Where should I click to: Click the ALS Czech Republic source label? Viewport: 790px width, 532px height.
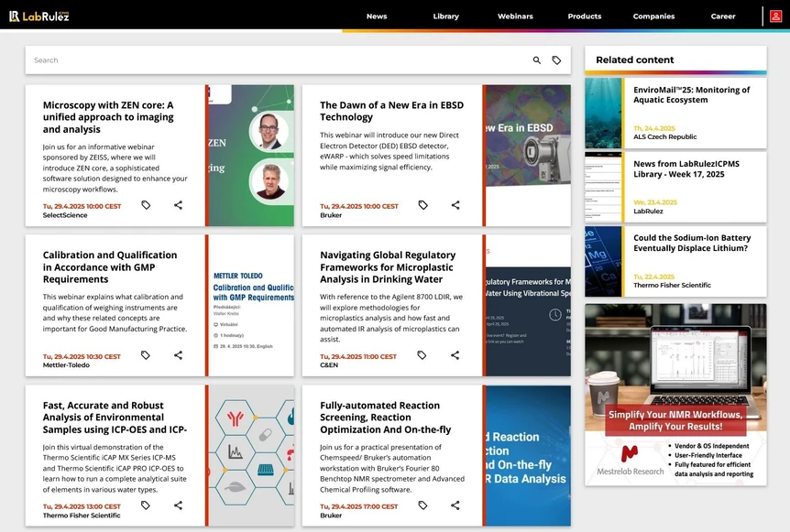coord(665,137)
